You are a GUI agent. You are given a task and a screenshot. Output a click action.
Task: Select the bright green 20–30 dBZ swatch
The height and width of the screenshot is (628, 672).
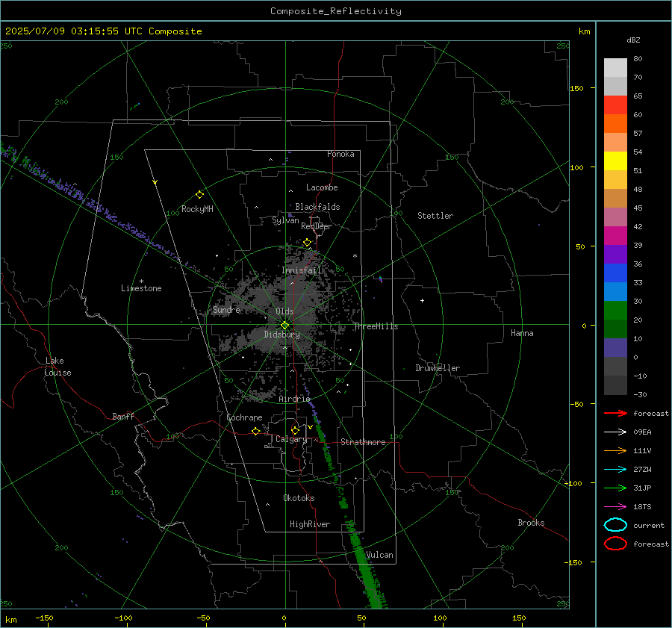(x=615, y=311)
